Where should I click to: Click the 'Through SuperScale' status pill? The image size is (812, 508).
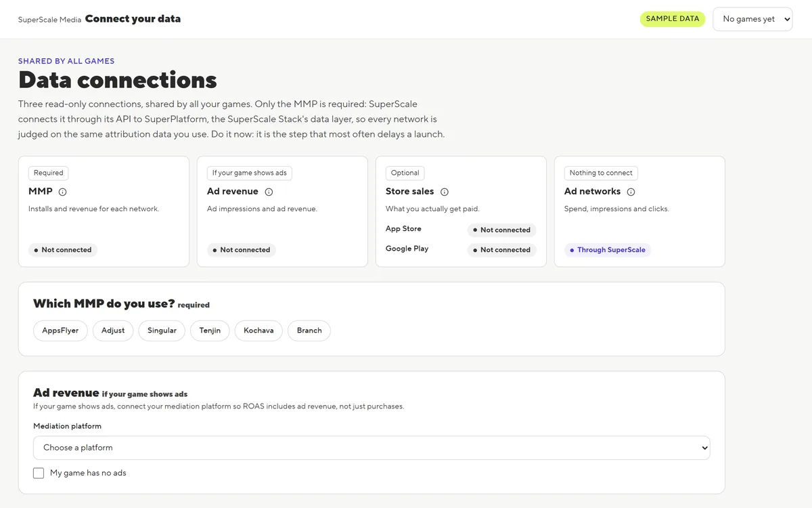click(608, 250)
